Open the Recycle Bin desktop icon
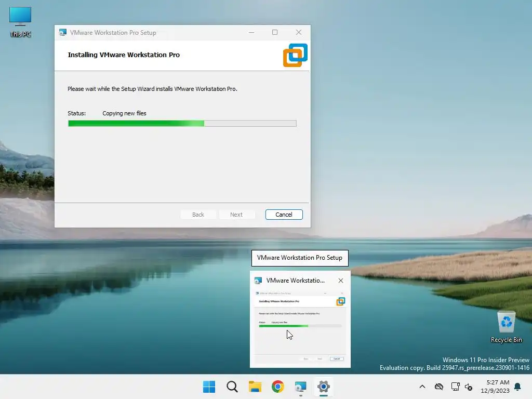 506,327
